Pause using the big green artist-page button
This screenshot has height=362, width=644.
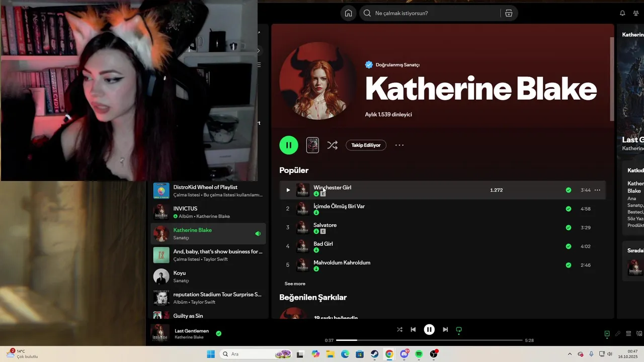(289, 145)
